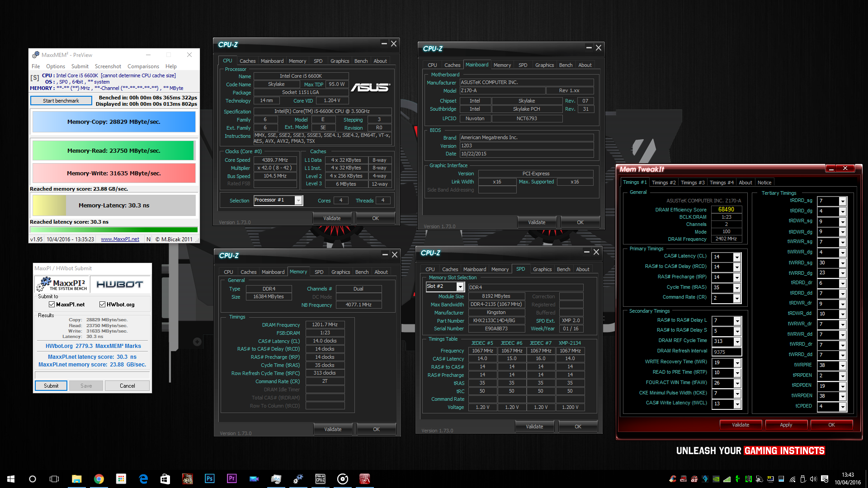This screenshot has height=488, width=868.
Task: Click the HWBOT logo in submit dialog
Action: [120, 285]
